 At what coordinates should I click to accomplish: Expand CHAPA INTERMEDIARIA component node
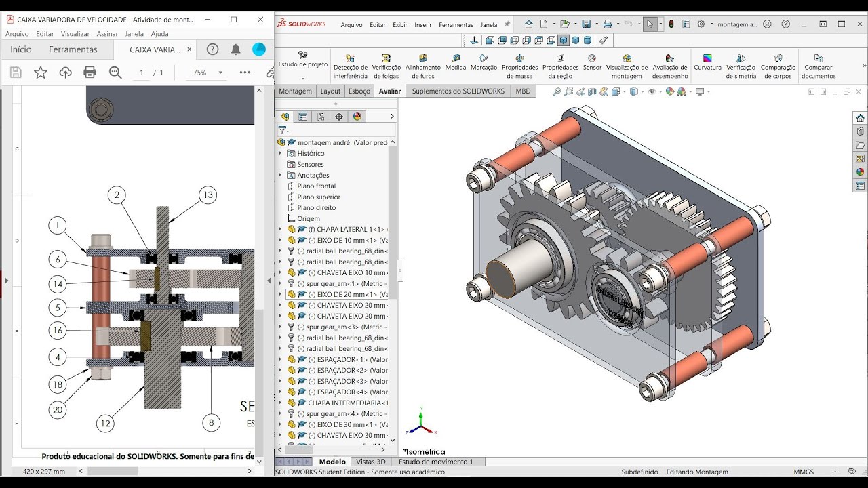(x=280, y=403)
